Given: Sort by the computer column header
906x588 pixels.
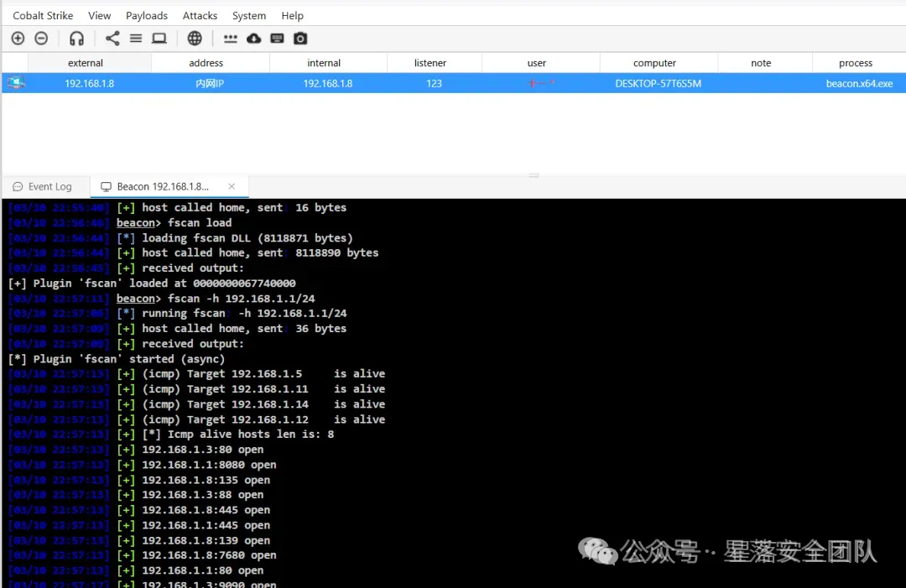Looking at the screenshot, I should coord(654,63).
